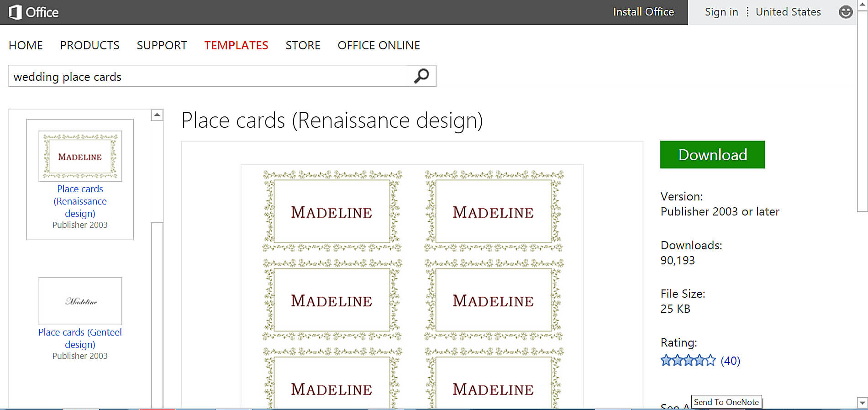Viewport: 868px width, 410px height.
Task: Open the Genteel design thumbnail
Action: click(80, 301)
